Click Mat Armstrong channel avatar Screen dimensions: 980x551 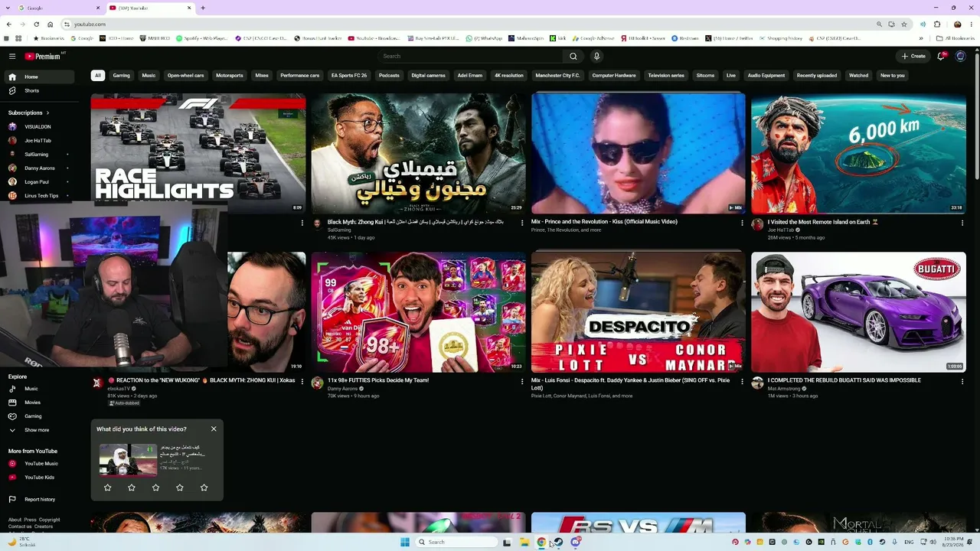click(757, 383)
